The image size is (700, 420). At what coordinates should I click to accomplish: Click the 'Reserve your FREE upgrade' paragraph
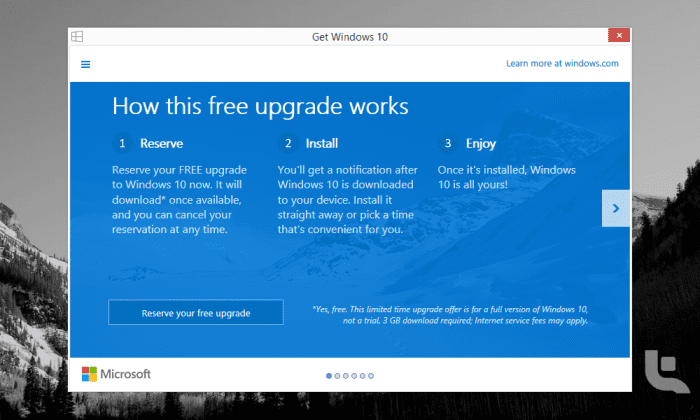[x=179, y=200]
